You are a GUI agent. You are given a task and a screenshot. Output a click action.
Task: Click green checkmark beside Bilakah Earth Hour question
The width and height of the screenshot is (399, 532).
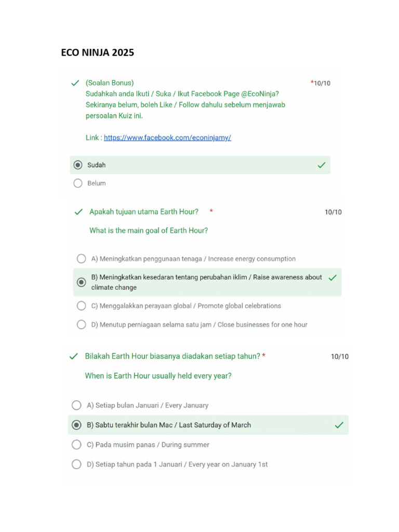[x=74, y=356]
